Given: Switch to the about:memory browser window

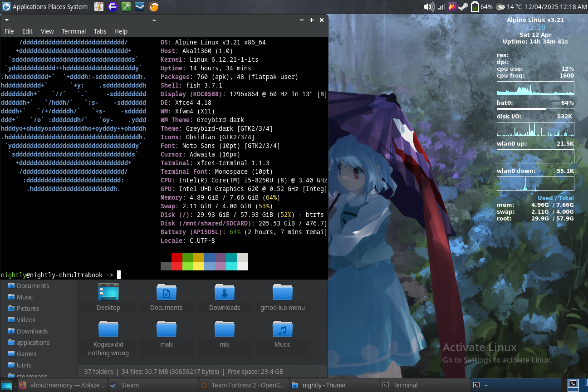Looking at the screenshot, I should tap(63, 385).
